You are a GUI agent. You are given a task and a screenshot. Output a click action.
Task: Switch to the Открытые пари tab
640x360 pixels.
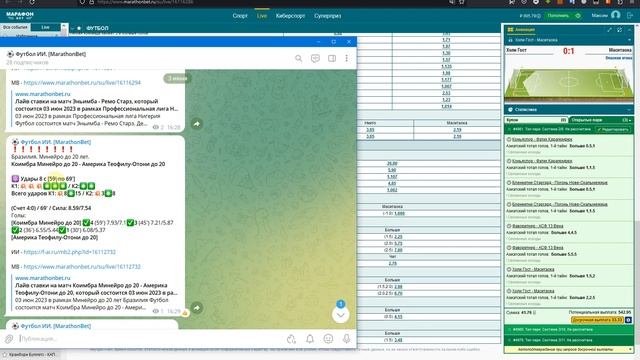click(601, 120)
